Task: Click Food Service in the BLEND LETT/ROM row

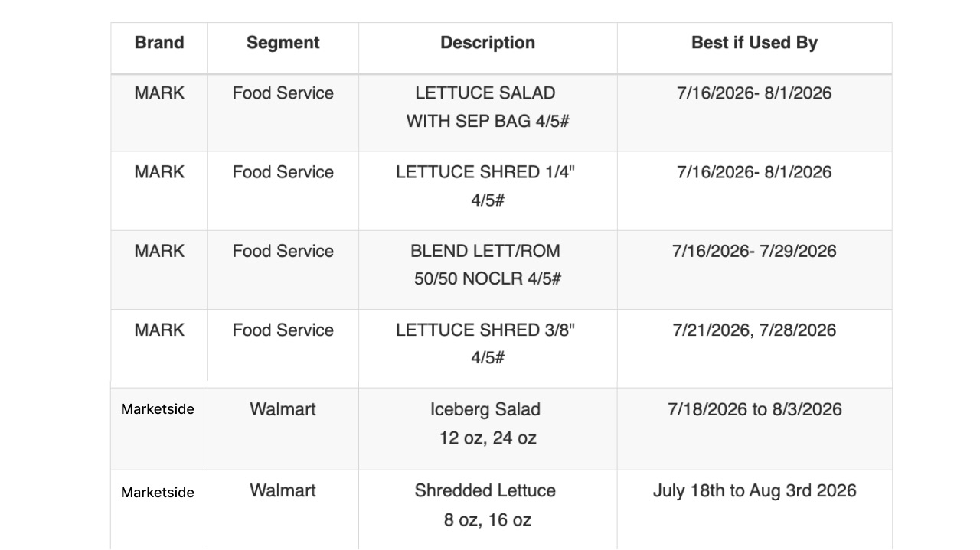Action: coord(283,251)
